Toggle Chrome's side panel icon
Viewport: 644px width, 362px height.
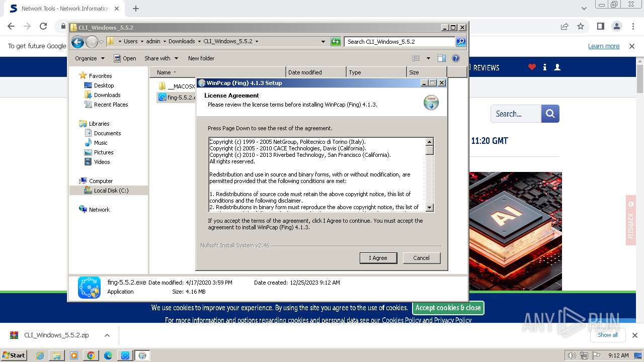coord(600,26)
